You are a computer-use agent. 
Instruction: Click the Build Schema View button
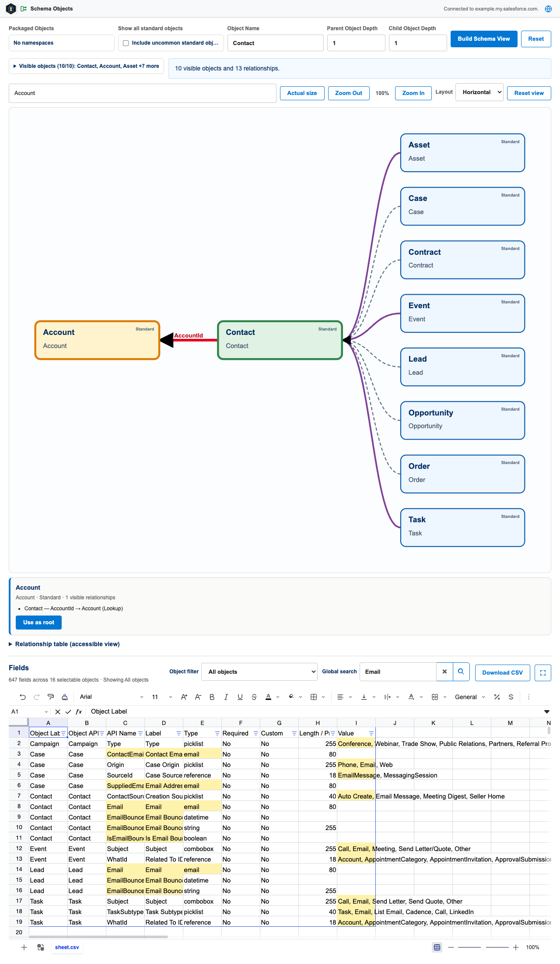click(x=484, y=39)
